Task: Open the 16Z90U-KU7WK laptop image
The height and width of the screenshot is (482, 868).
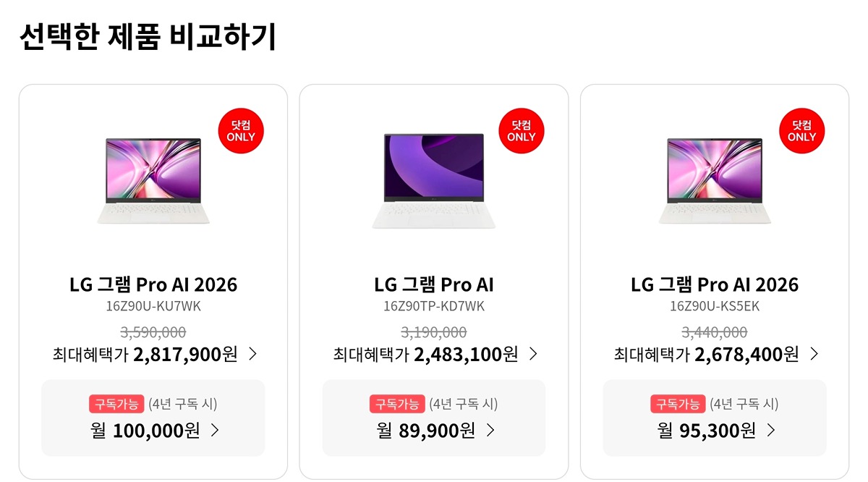Action: [x=153, y=180]
